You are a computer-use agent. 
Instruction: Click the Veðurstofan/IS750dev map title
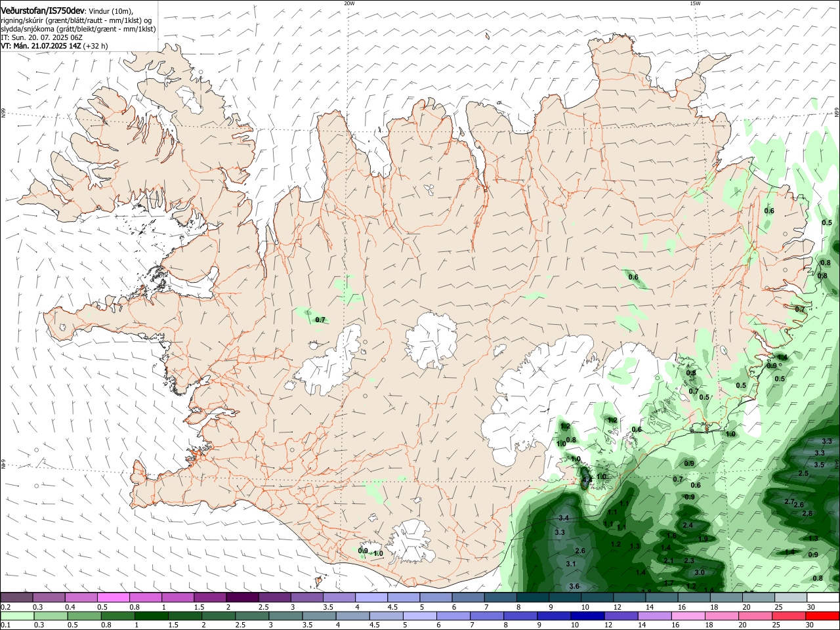(43, 10)
